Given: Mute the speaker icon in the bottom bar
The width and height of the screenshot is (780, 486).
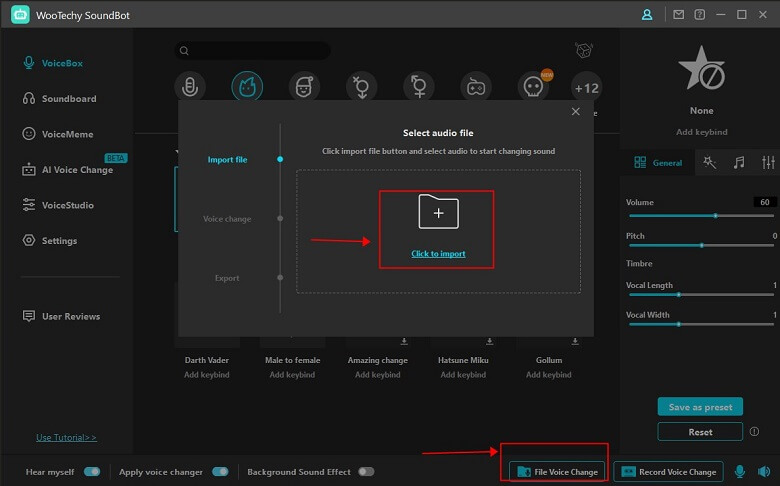Looking at the screenshot, I should point(764,471).
